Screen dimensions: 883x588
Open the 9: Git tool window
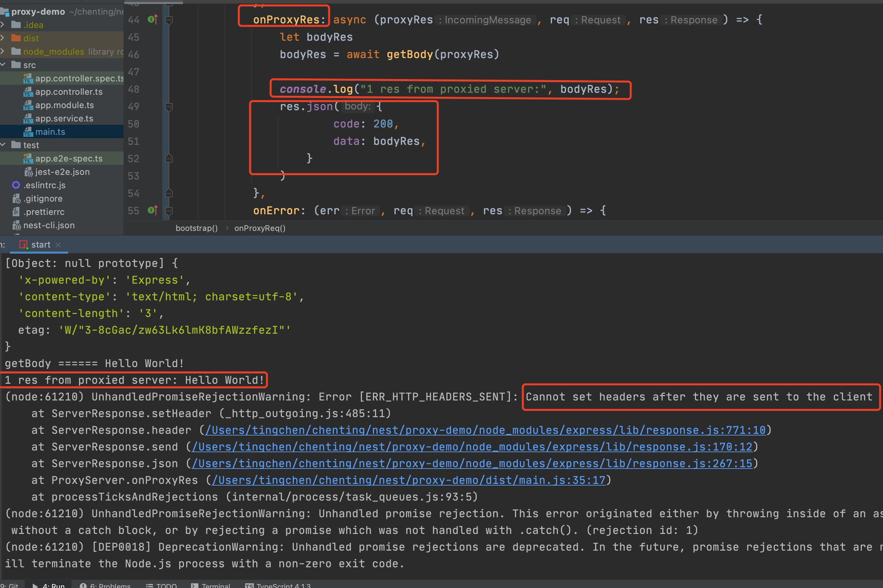click(9, 585)
